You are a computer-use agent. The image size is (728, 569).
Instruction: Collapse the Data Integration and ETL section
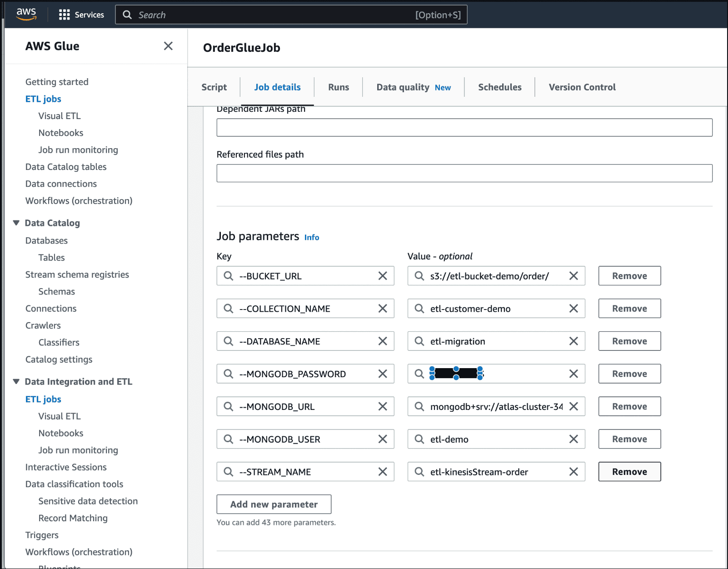coord(16,381)
